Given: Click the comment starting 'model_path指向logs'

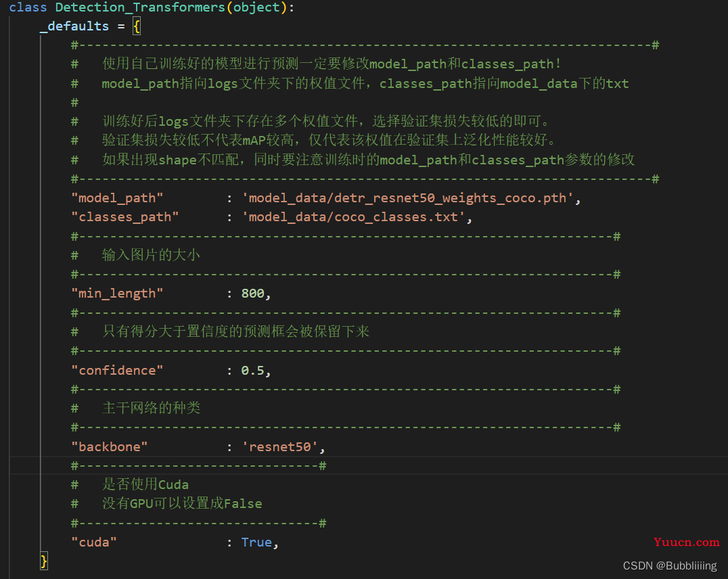Looking at the screenshot, I should (x=365, y=84).
